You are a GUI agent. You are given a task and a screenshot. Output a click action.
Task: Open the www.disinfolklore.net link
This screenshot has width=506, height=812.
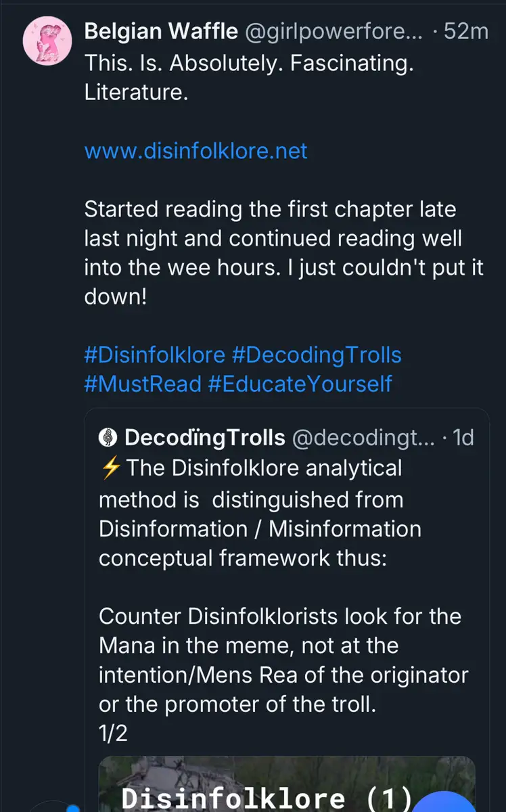click(x=195, y=150)
